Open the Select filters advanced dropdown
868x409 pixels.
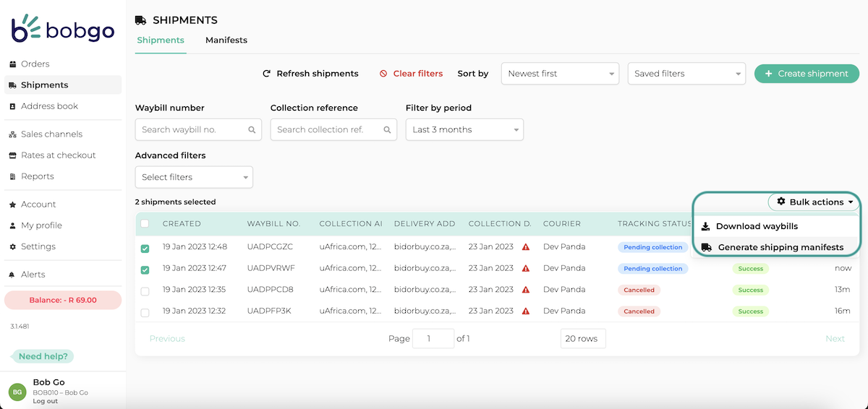pyautogui.click(x=194, y=177)
